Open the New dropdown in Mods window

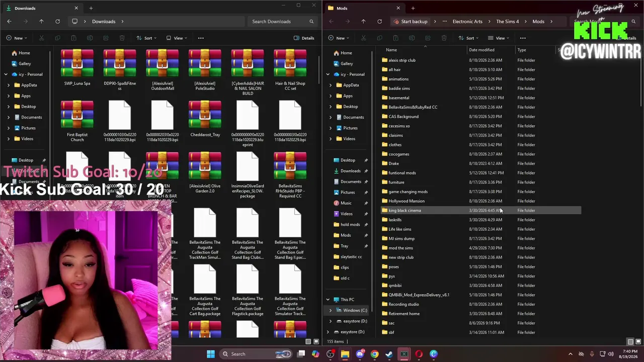coord(339,38)
